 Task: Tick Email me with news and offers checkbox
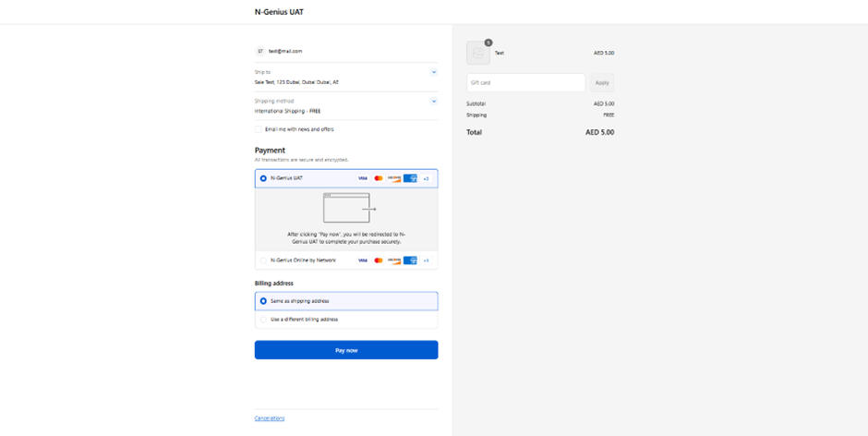(x=259, y=129)
